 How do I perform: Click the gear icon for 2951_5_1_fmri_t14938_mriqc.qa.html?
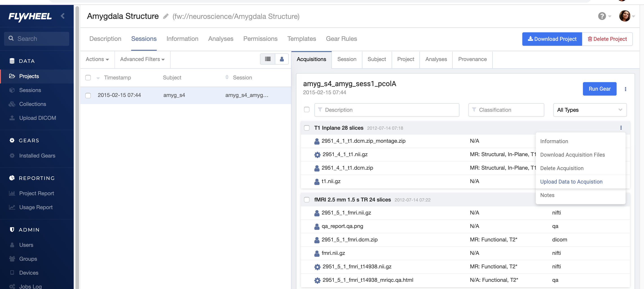pos(317,280)
